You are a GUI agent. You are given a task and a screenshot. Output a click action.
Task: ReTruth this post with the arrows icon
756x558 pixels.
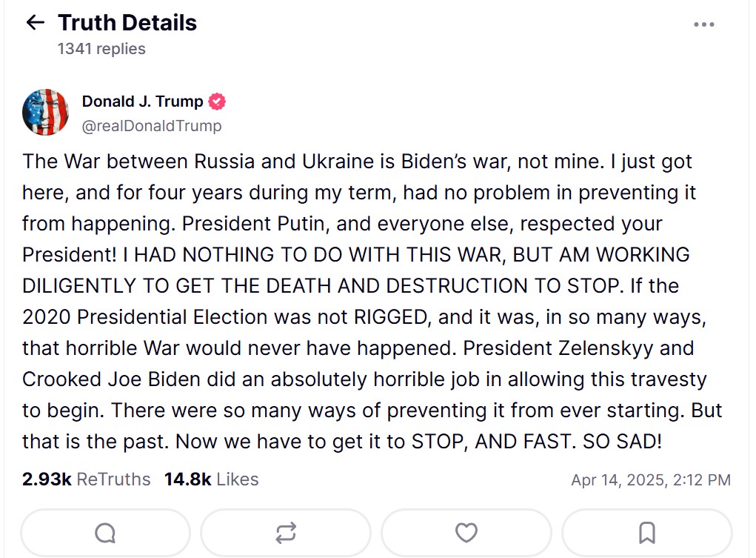tap(286, 532)
